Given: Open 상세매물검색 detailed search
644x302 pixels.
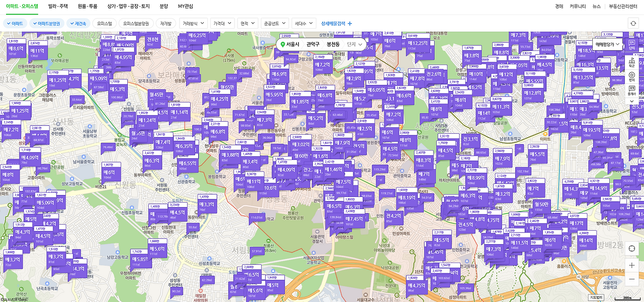Looking at the screenshot, I should pyautogui.click(x=337, y=23).
